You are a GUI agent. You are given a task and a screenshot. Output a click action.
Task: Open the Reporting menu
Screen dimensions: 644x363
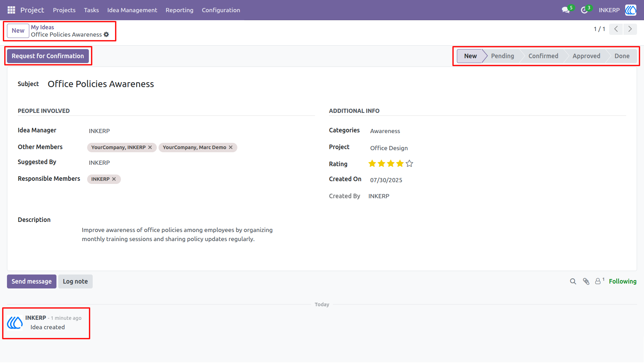pos(179,10)
